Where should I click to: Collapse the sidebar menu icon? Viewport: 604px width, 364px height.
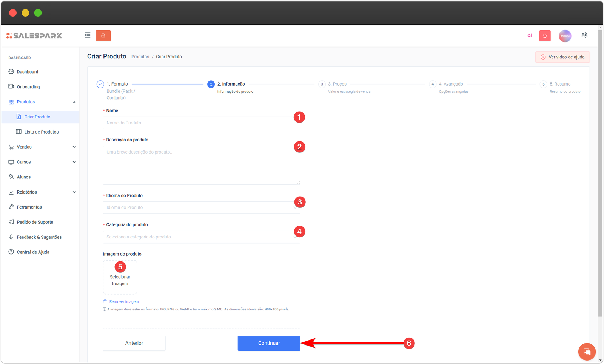coord(87,35)
